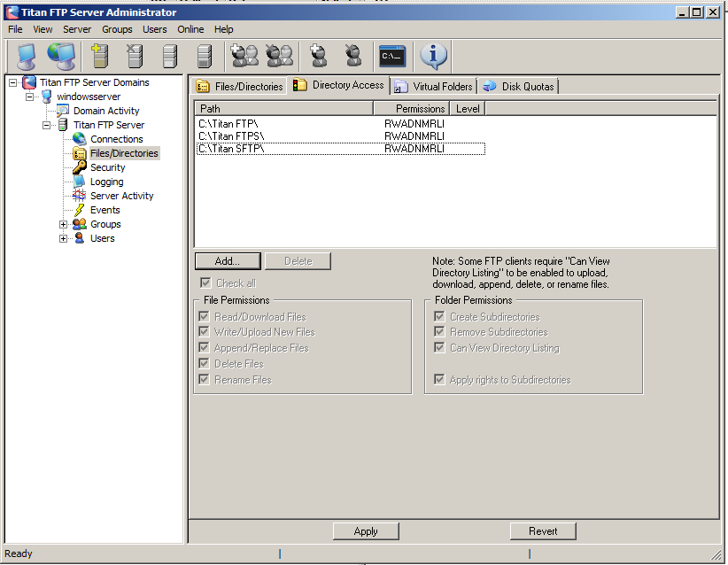Click the Revert button

[543, 531]
